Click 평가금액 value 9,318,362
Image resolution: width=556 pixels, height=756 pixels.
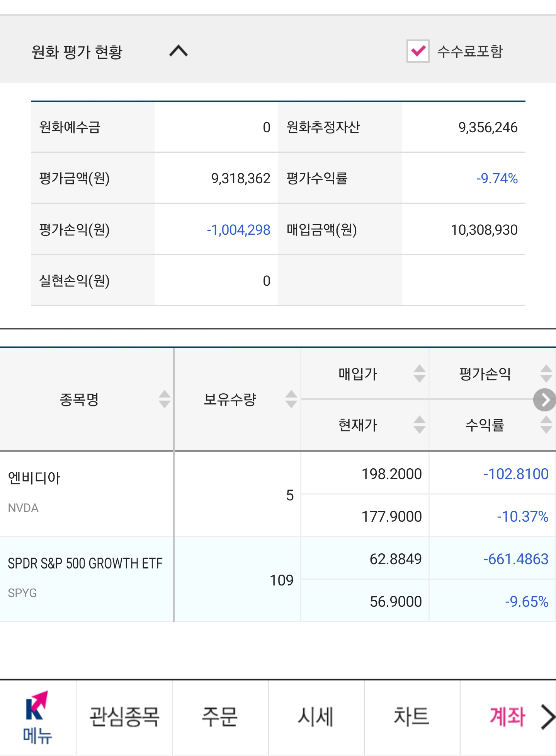[x=241, y=179]
